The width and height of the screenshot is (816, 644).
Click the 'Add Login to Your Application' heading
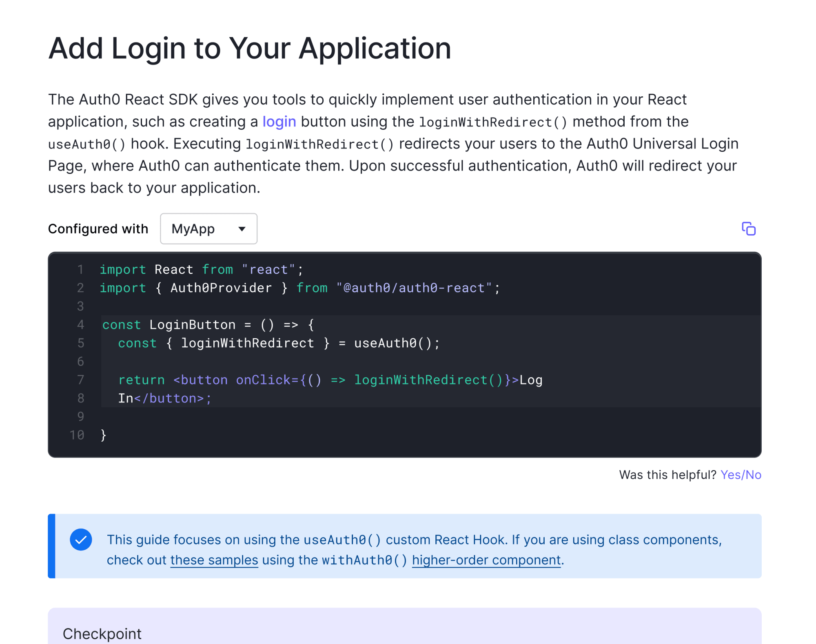250,49
